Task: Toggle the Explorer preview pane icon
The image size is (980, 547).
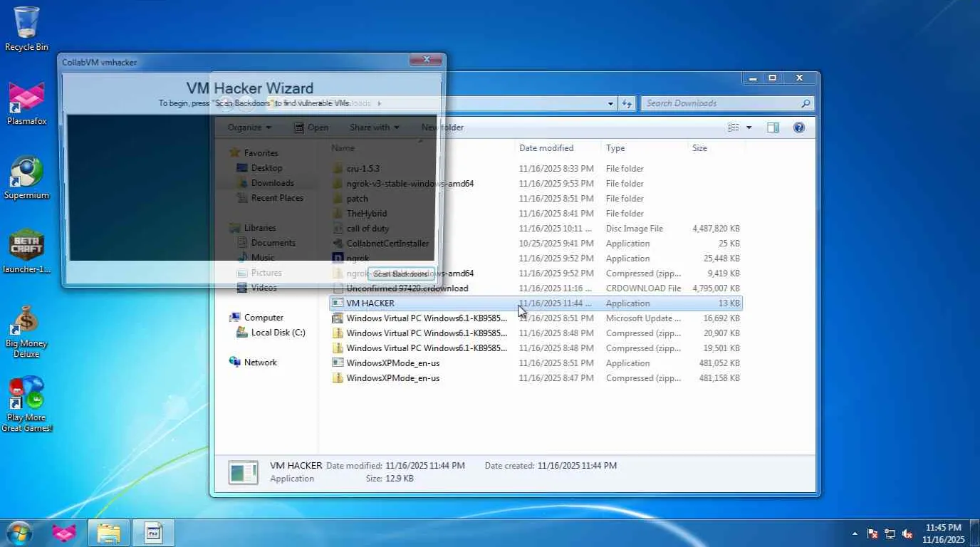Action: pos(773,127)
